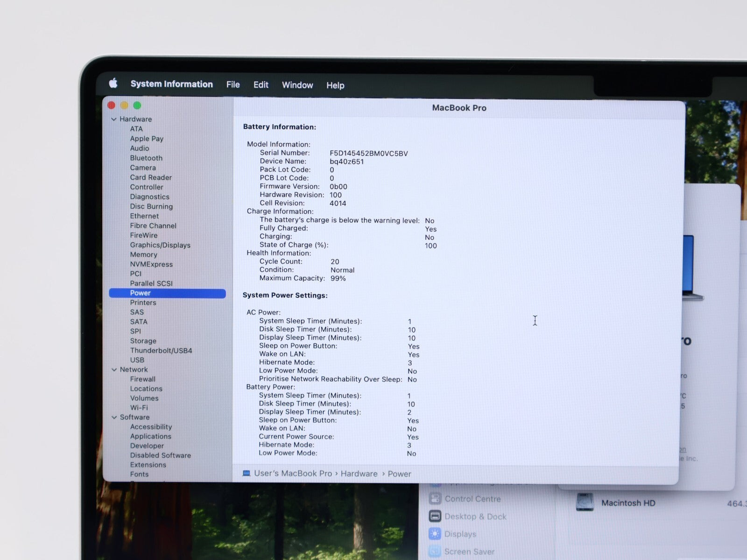Select FireWire in the sidebar
The image size is (747, 560).
144,235
